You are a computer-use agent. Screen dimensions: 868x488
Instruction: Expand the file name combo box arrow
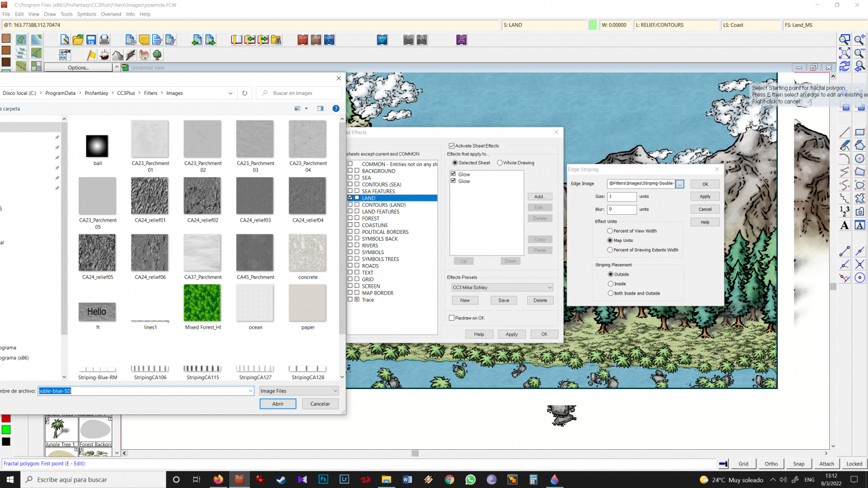coord(251,391)
